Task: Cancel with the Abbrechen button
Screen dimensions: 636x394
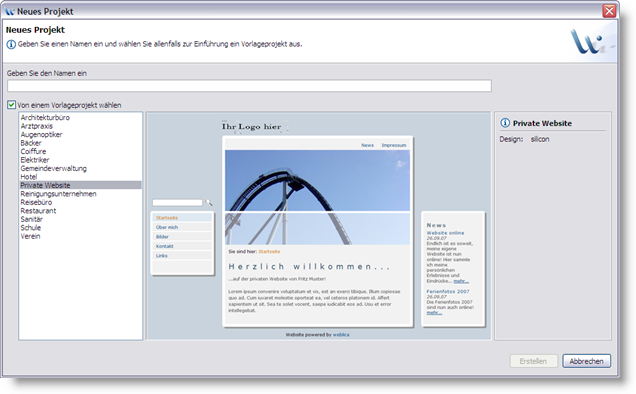Action: click(587, 361)
